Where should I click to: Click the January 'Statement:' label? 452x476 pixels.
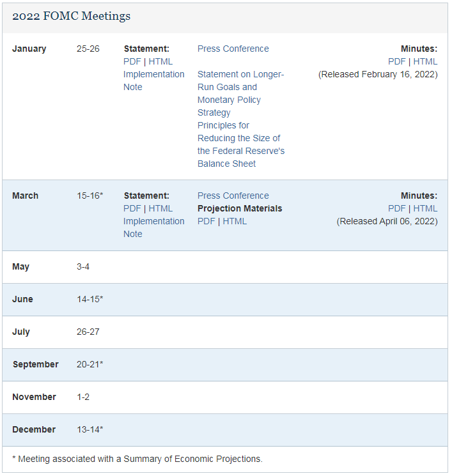(146, 49)
